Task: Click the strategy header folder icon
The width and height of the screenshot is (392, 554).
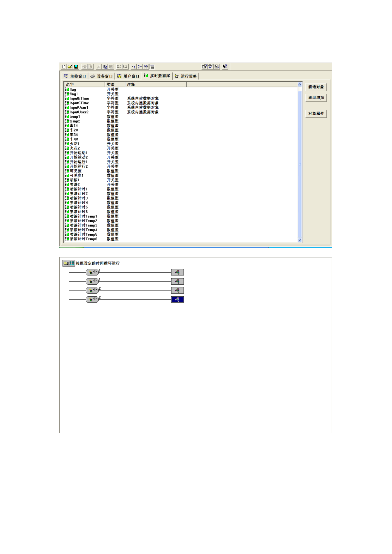Action: [69, 263]
